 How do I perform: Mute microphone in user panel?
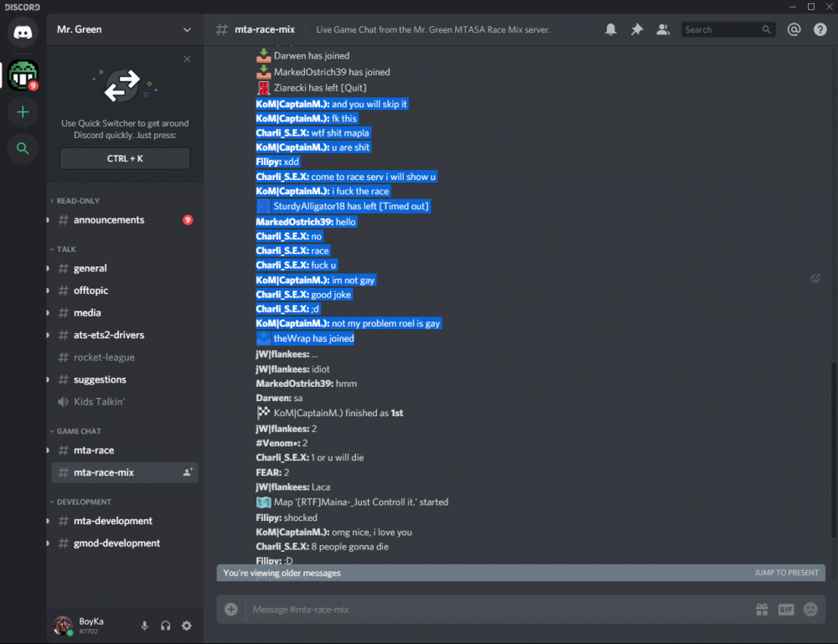point(144,626)
